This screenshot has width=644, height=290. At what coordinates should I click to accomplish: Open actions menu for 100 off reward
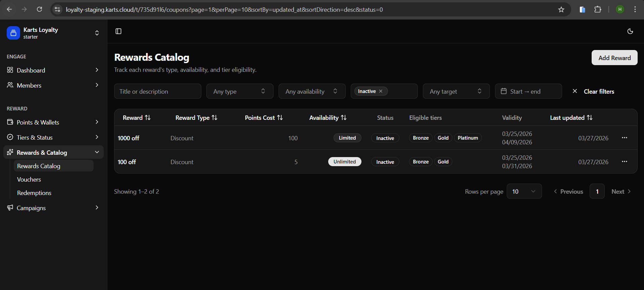pyautogui.click(x=624, y=162)
